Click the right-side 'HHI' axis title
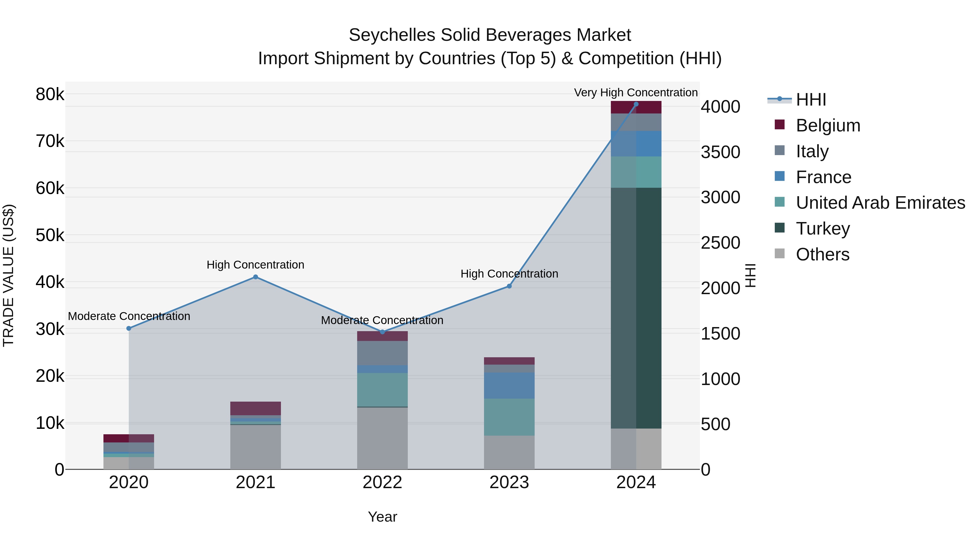 point(750,275)
